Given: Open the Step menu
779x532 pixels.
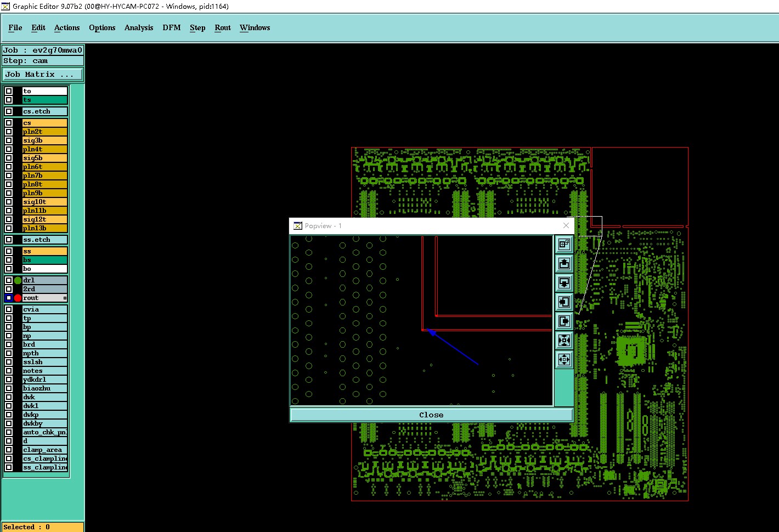Looking at the screenshot, I should [x=197, y=27].
